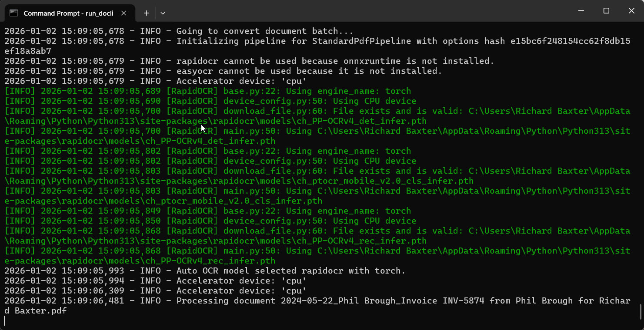Click the 'easyocr cannot be used' log message
644x330 pixels.
click(309, 71)
